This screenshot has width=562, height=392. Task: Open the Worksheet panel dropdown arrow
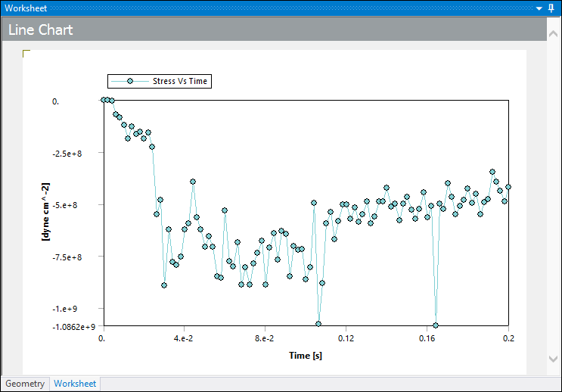click(x=539, y=8)
